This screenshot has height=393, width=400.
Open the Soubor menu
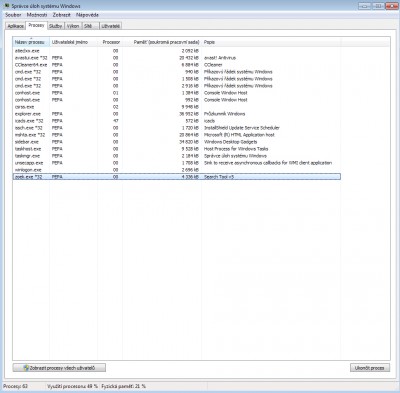(13, 15)
